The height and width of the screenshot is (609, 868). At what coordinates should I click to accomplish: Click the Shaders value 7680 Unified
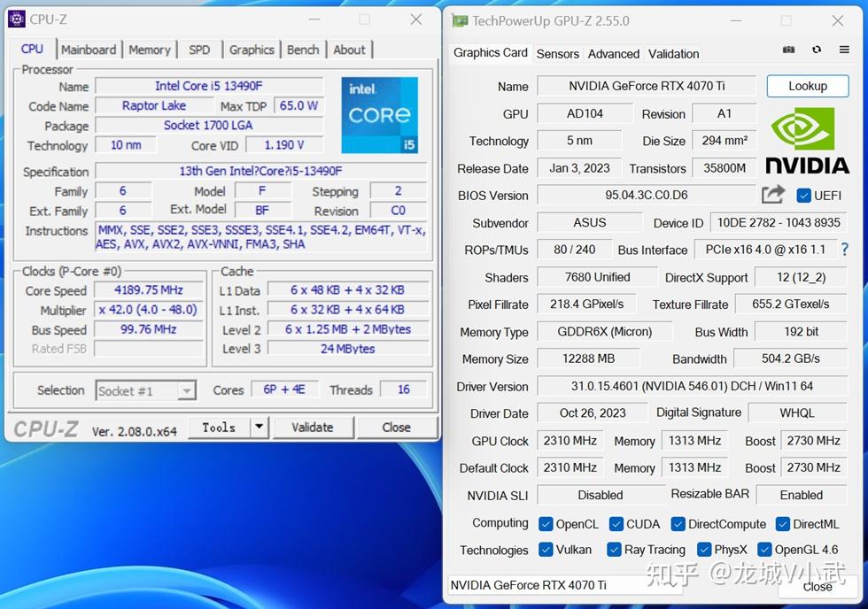[597, 277]
